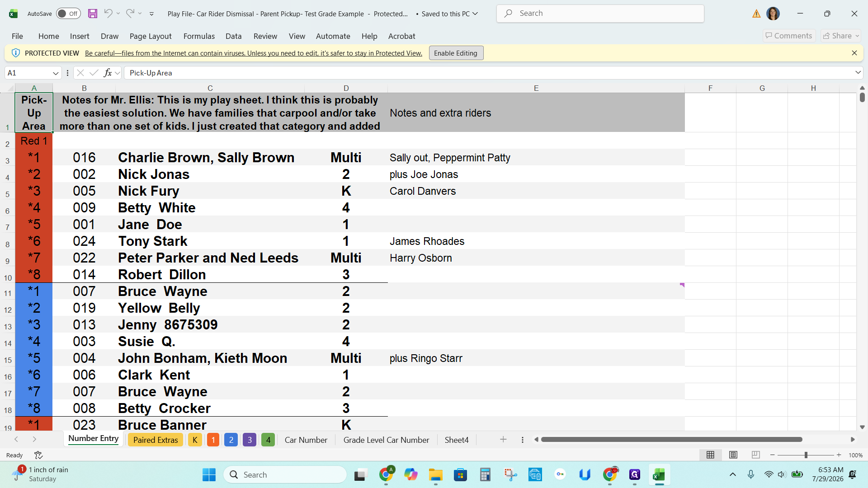Click the Insert Function fx icon
The height and width of the screenshot is (488, 868).
pos(108,73)
